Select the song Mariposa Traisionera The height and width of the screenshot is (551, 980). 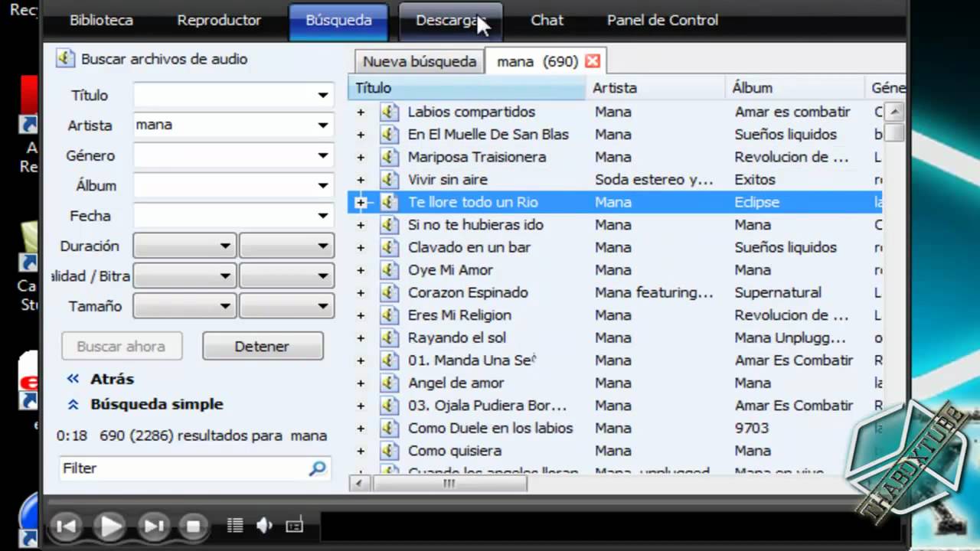pos(477,157)
